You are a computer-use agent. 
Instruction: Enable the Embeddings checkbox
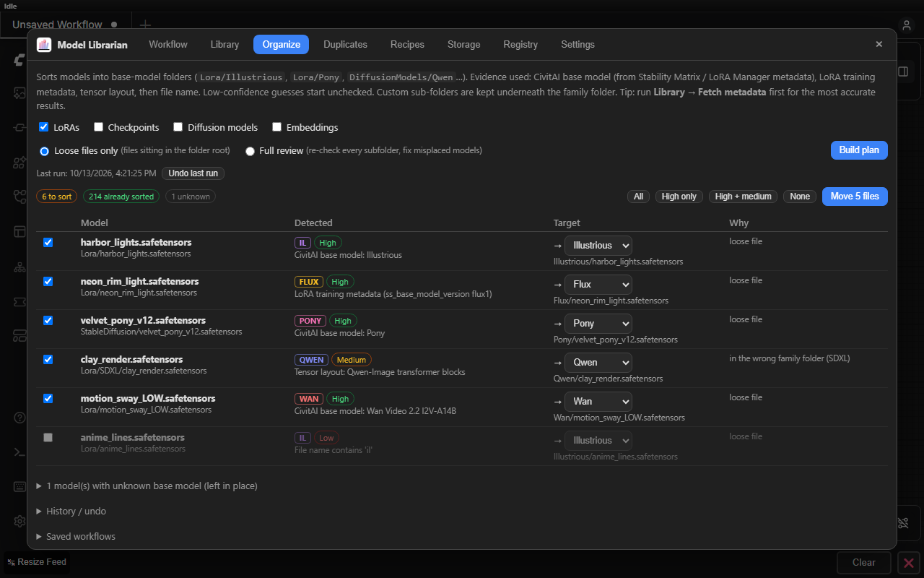point(276,127)
